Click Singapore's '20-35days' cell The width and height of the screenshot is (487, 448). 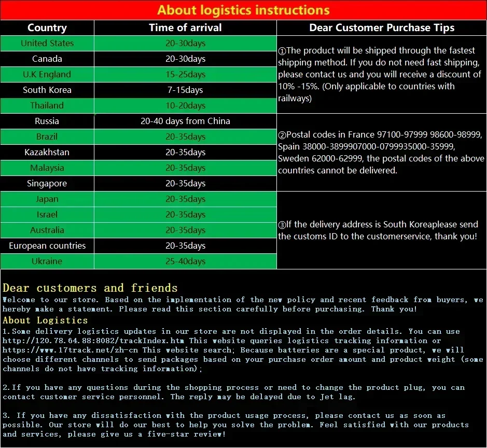[186, 183]
